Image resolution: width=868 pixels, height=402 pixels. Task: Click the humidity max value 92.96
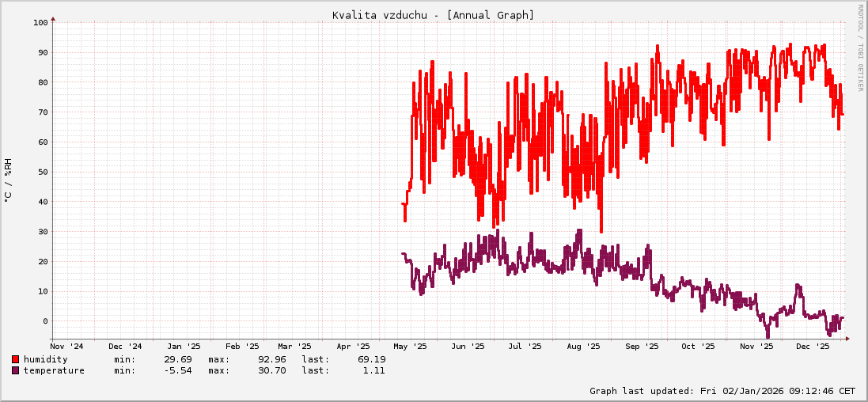tap(270, 359)
